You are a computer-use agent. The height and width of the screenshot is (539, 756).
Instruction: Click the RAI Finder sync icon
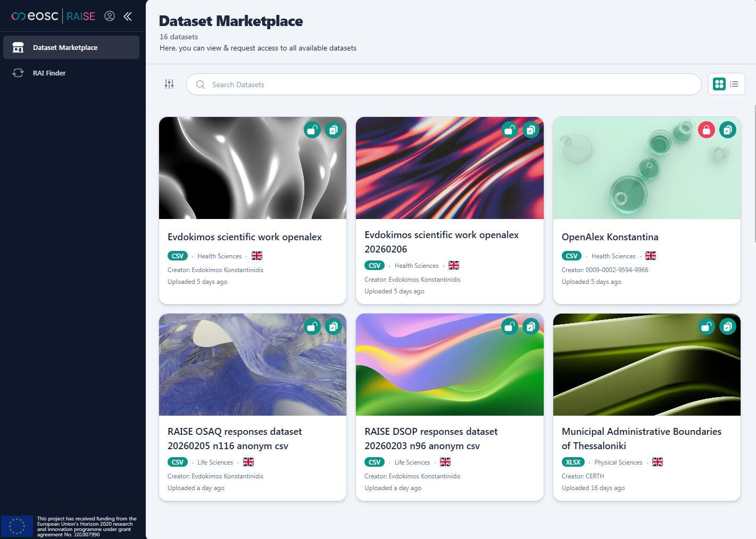click(x=18, y=73)
